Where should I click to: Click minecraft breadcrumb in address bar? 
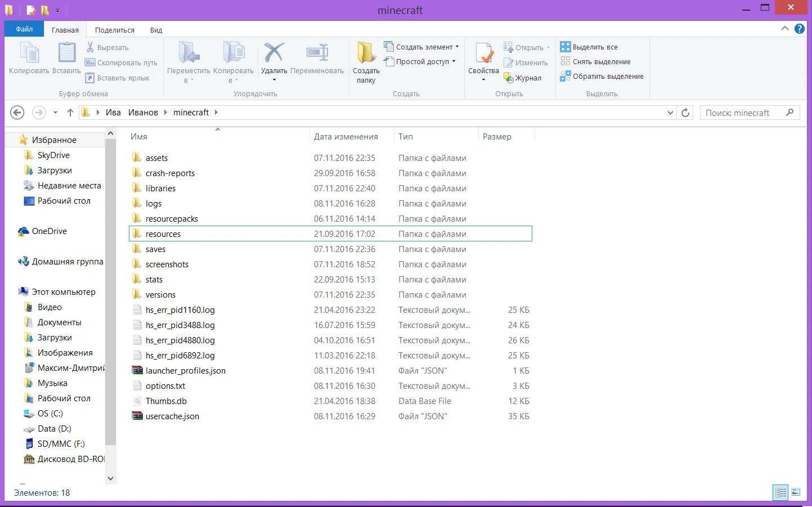(x=191, y=113)
